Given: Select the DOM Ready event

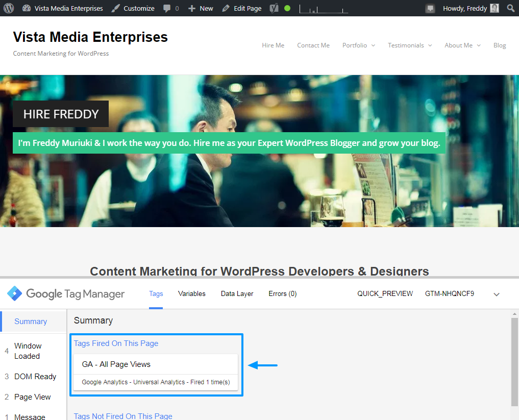Looking at the screenshot, I should [35, 377].
